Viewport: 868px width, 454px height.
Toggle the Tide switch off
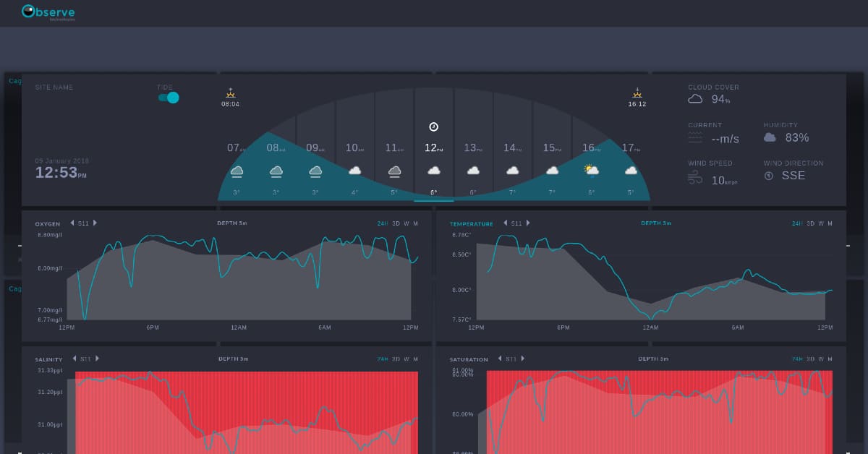point(169,98)
